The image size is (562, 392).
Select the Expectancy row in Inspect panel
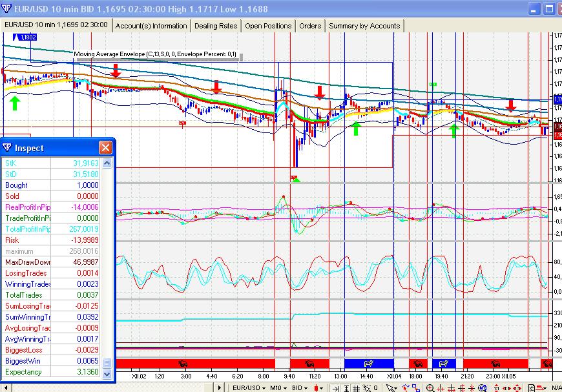tap(52, 372)
